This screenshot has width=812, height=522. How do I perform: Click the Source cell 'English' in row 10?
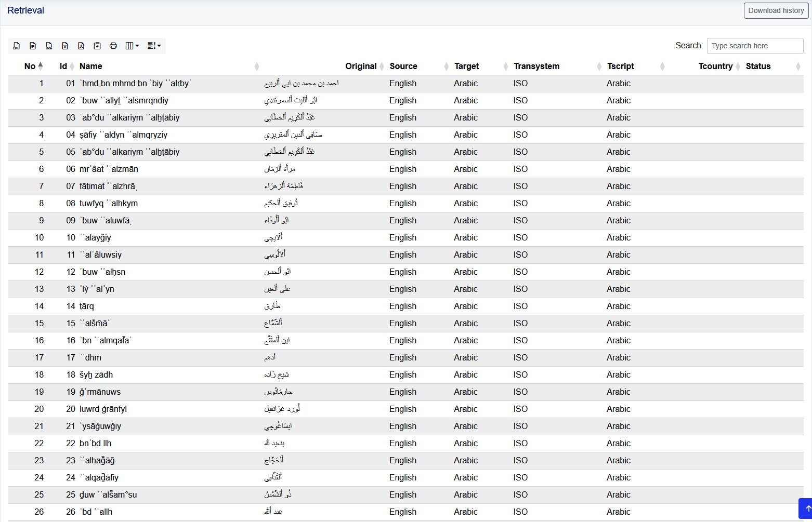(x=403, y=238)
